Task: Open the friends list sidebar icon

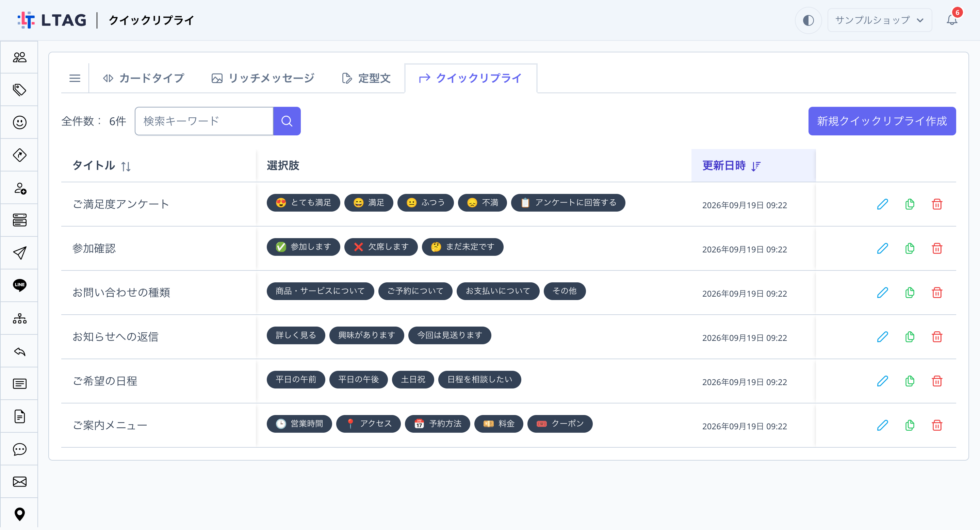Action: click(x=19, y=57)
